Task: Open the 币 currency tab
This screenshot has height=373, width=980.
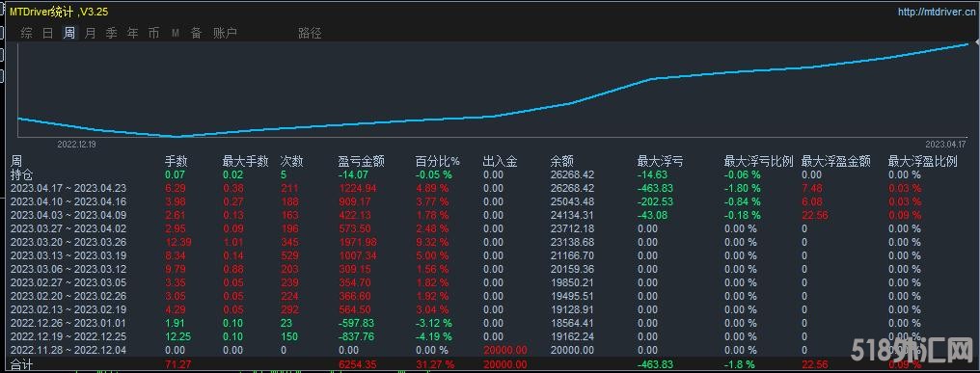Action: 153,33
